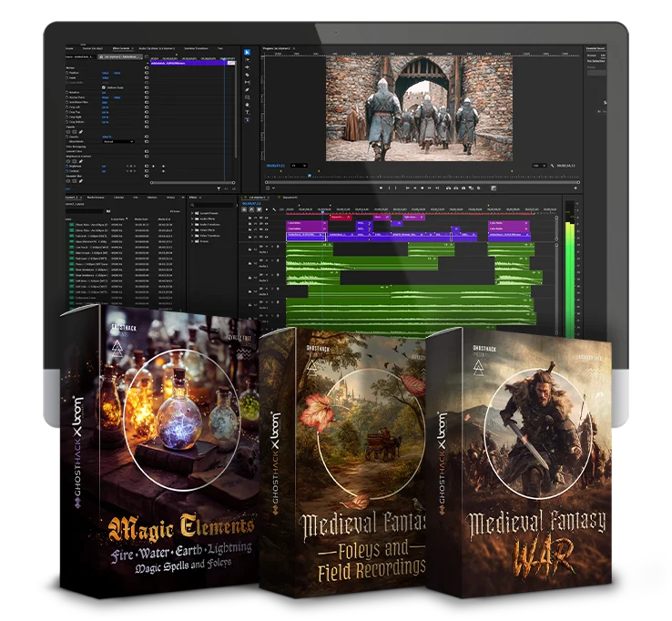Expand the Lumetri Presets folder
Image resolution: width=672 pixels, height=621 pixels.
click(192, 213)
